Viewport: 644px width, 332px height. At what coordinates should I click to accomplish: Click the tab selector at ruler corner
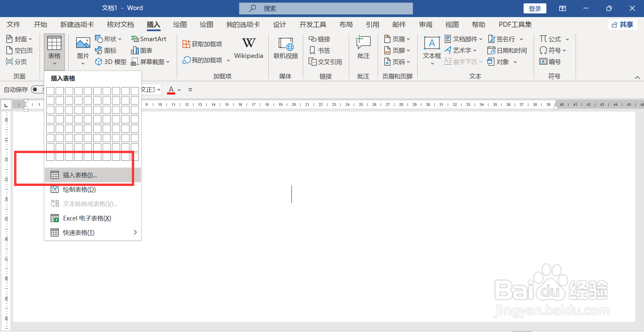point(6,105)
